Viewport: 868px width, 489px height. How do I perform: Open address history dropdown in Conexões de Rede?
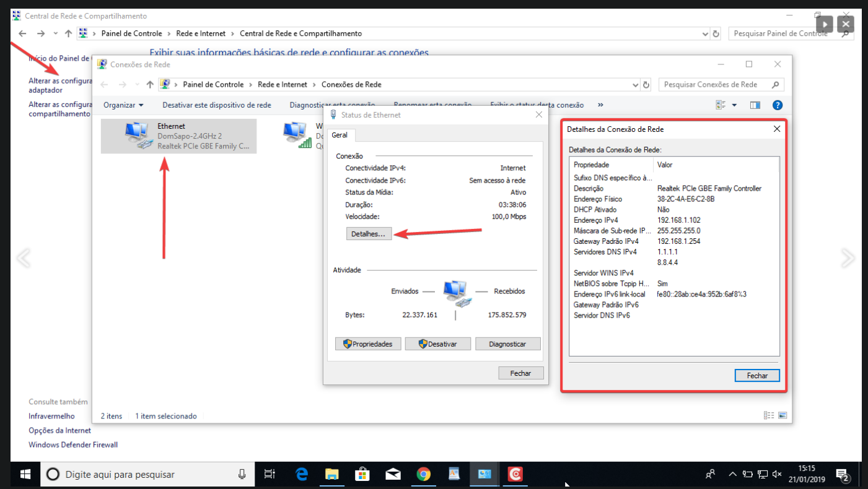click(x=636, y=84)
